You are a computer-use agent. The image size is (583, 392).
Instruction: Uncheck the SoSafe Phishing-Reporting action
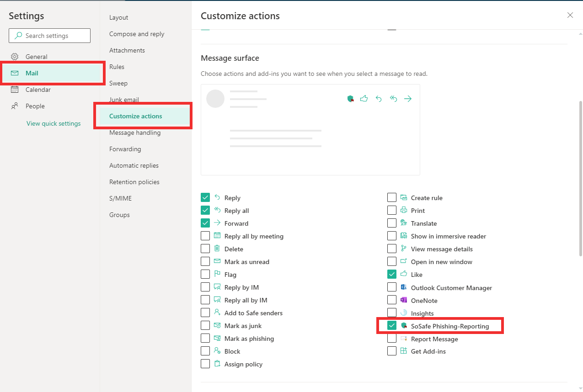(x=392, y=325)
